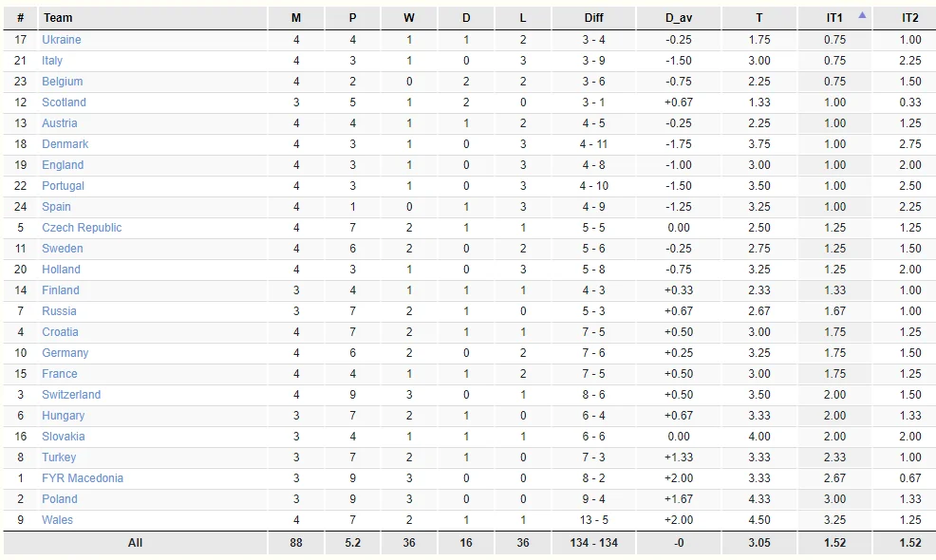This screenshot has height=560, width=936.
Task: Sort by the Diff column header
Action: pos(593,18)
